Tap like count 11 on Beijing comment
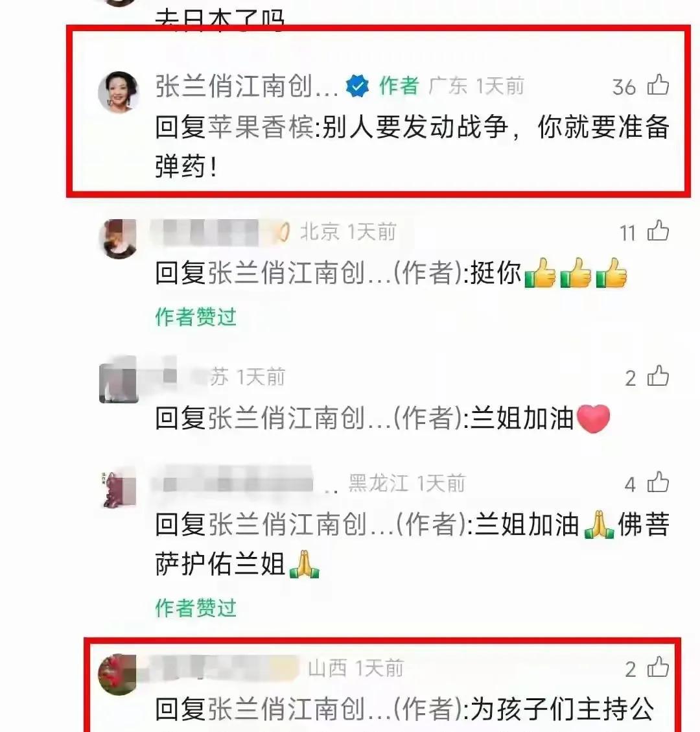 (x=627, y=233)
